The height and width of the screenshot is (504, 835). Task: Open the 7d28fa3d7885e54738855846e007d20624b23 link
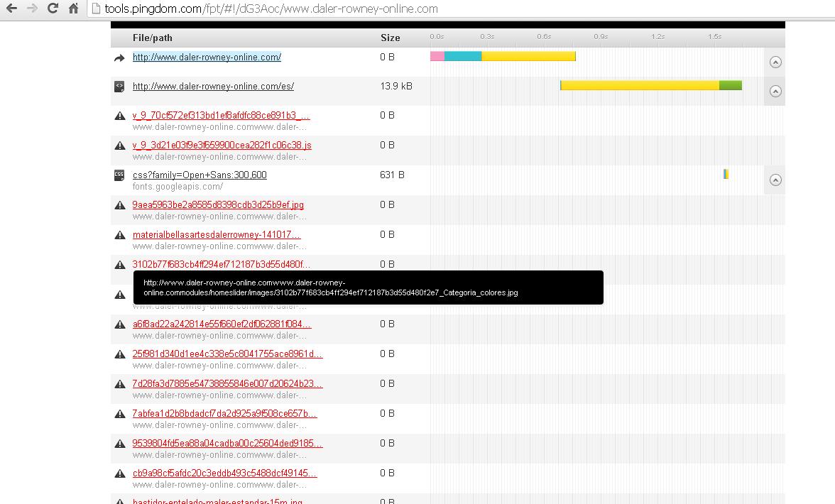[227, 384]
